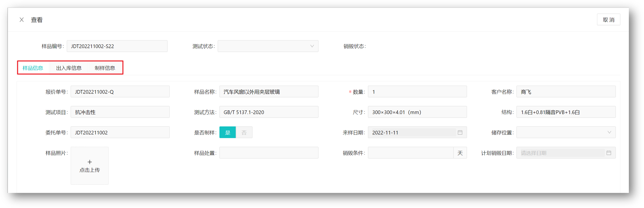The height and width of the screenshot is (208, 644).
Task: Click the 数量 input field
Action: pyautogui.click(x=417, y=92)
